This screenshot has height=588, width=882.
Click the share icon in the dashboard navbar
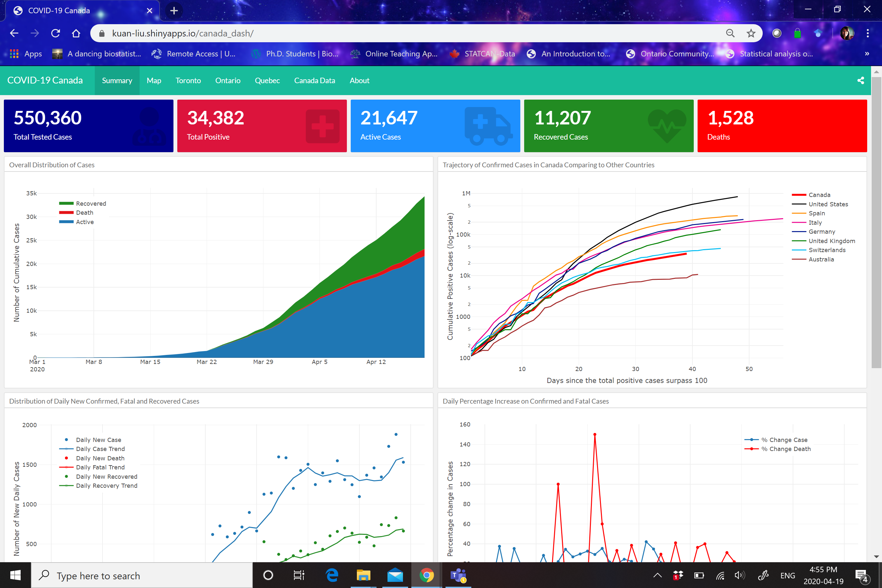(860, 80)
